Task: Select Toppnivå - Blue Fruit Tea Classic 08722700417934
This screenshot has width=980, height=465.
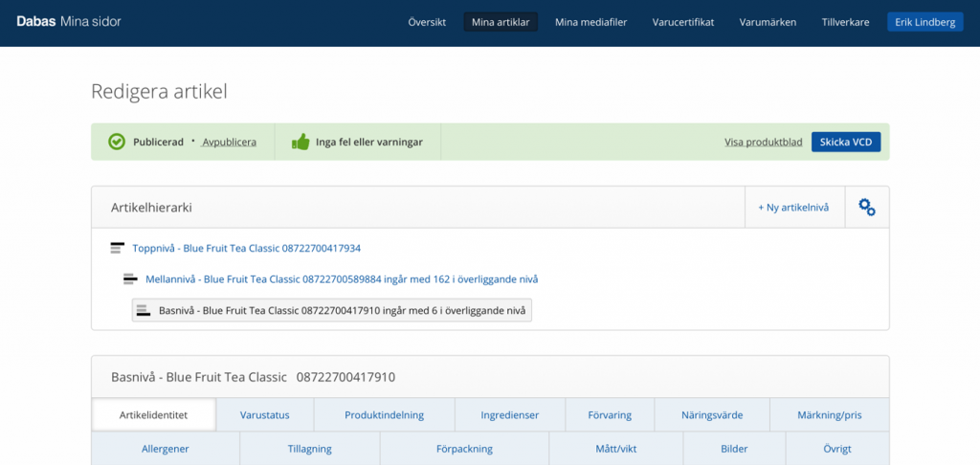Action: click(246, 248)
